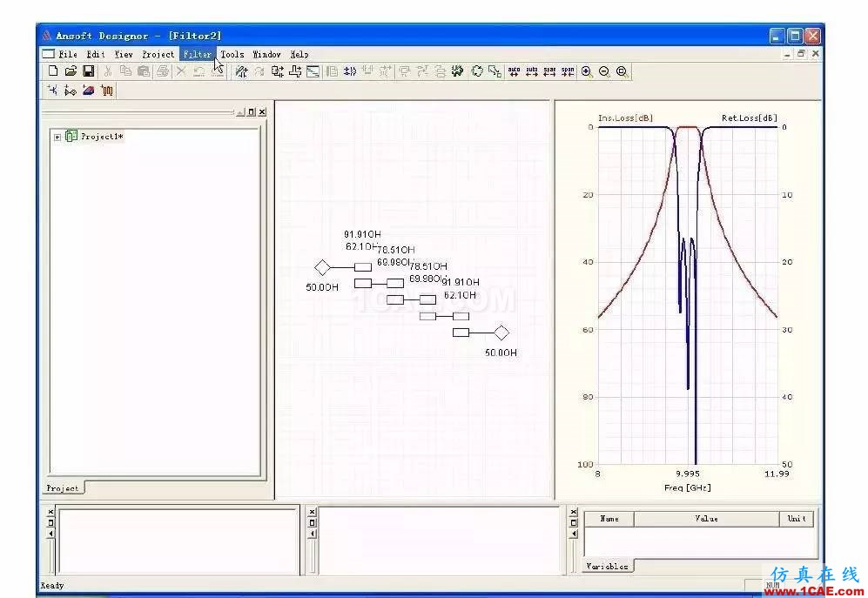Click the filter wizard pencil icon
This screenshot has width=868, height=598.
[x=241, y=71]
